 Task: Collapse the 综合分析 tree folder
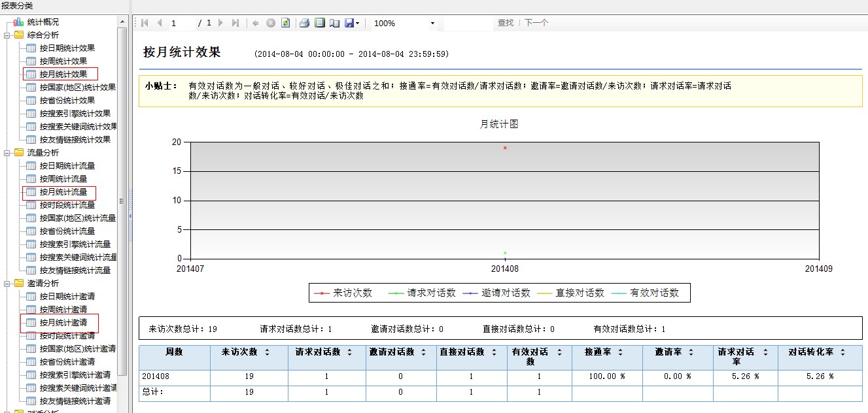tap(7, 35)
